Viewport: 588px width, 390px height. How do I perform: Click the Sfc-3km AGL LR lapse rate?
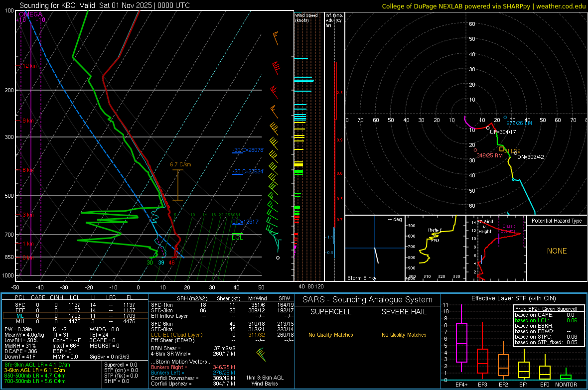[x=37, y=365]
